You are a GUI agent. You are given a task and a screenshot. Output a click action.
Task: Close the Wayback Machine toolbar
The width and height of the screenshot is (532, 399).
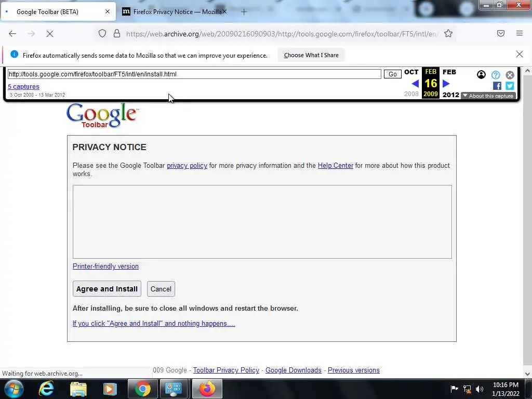click(x=510, y=75)
